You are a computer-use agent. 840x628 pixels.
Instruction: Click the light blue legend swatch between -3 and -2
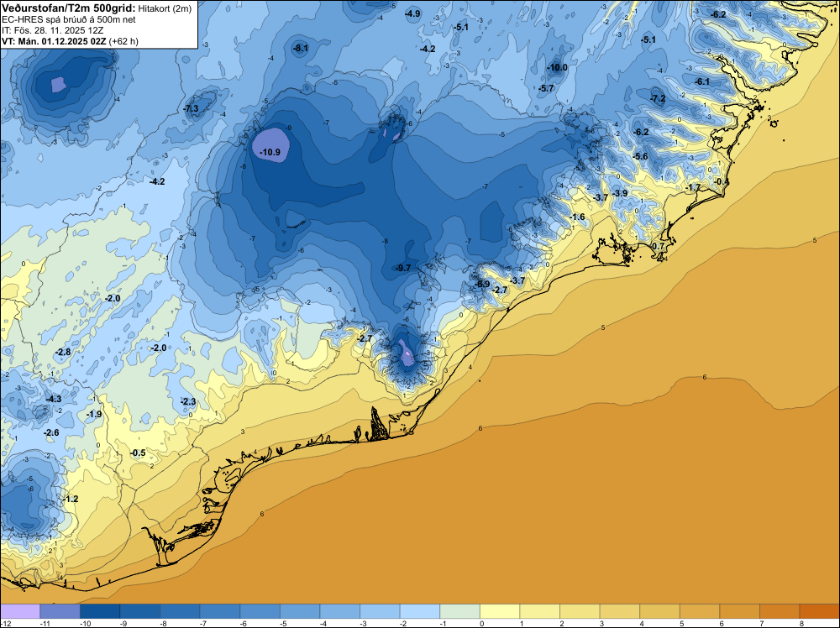coord(380,611)
